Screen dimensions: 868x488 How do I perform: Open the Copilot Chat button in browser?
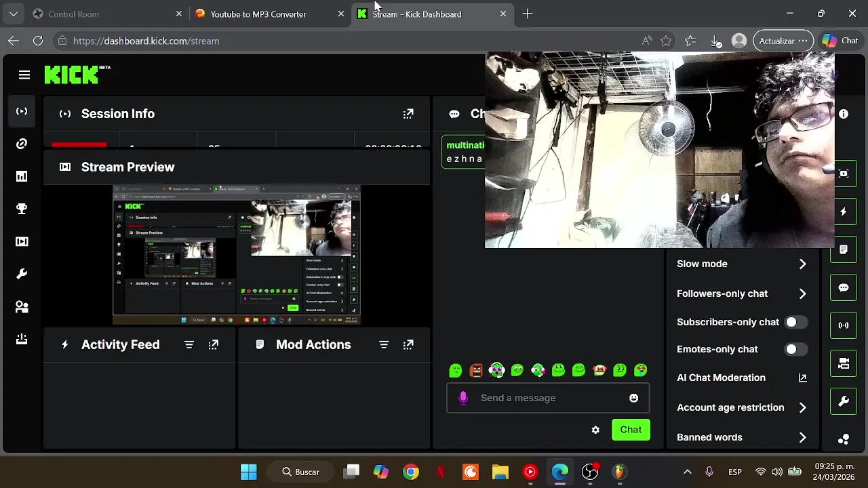(x=840, y=41)
